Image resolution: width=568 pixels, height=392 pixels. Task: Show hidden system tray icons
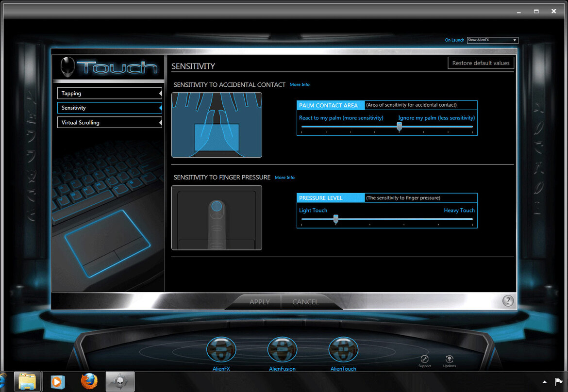(544, 382)
